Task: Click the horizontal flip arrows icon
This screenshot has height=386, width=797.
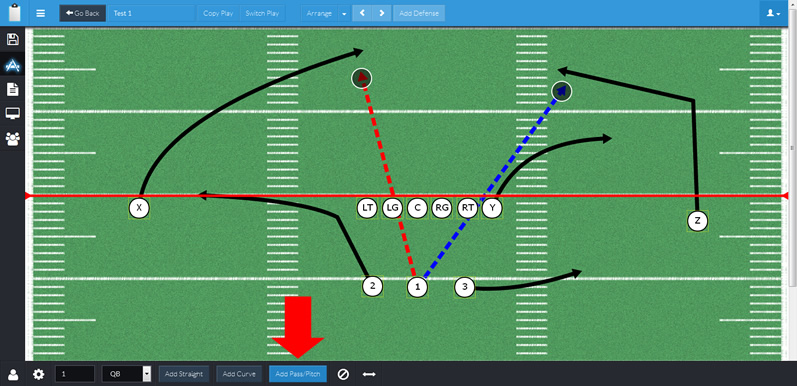Action: coord(369,374)
